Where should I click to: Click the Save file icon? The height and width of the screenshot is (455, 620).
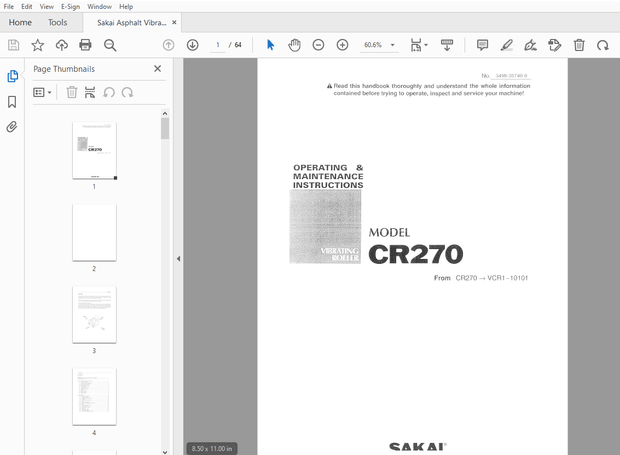(13, 45)
